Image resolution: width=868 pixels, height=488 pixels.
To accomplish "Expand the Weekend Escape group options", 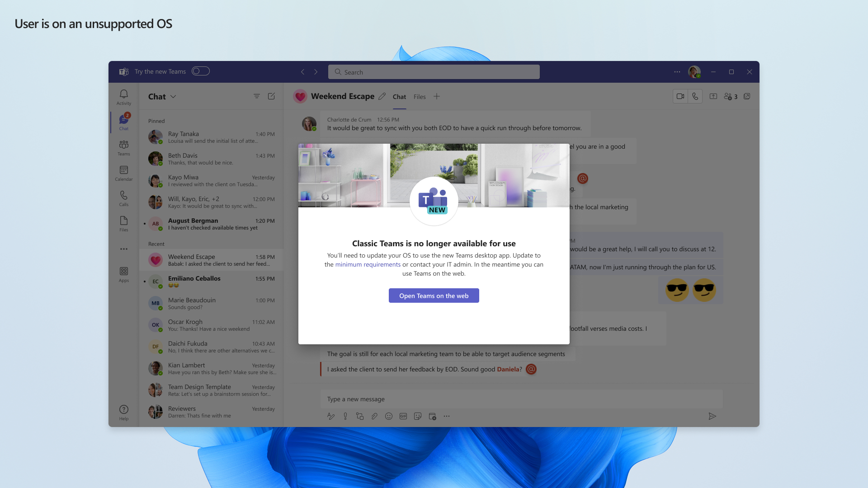I will click(344, 96).
